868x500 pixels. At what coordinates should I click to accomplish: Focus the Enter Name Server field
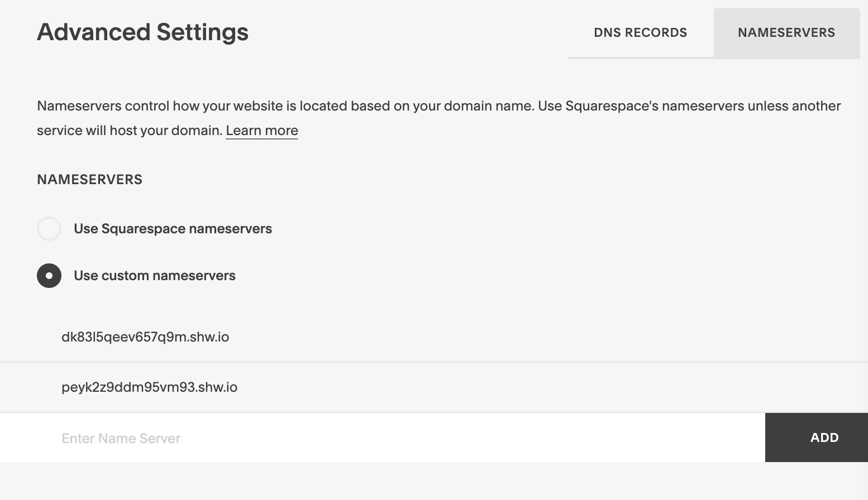383,437
